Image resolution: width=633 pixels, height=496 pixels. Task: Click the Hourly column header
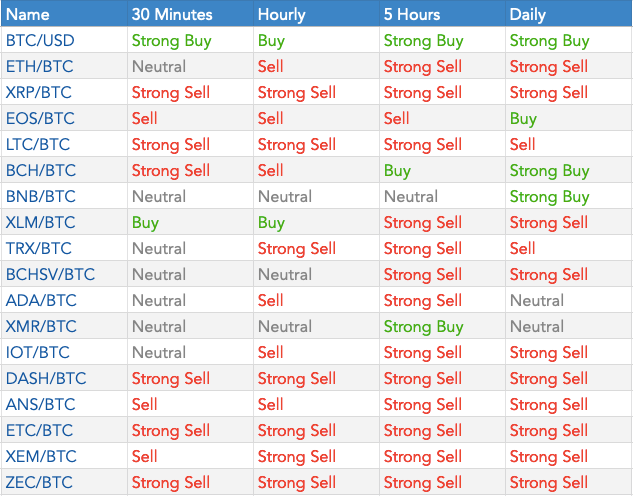(282, 15)
